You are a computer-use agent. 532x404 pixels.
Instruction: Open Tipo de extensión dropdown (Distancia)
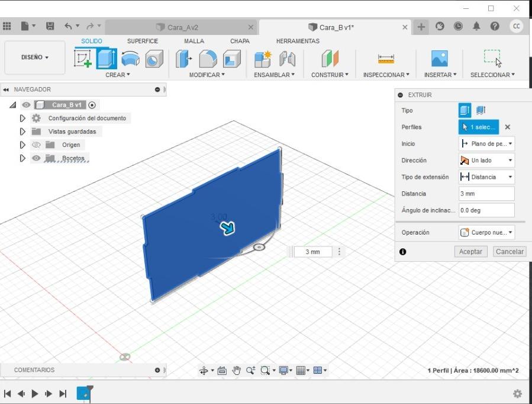(486, 177)
